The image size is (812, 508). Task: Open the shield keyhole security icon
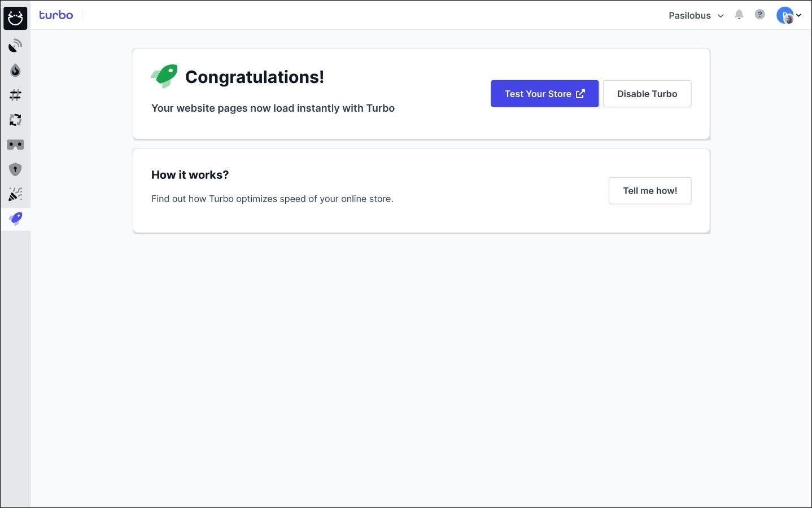pos(15,169)
